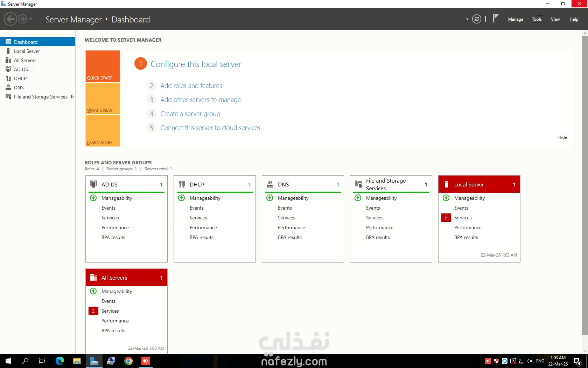Click the Create a server group link
Screen dimensions: 588x368
pos(190,114)
